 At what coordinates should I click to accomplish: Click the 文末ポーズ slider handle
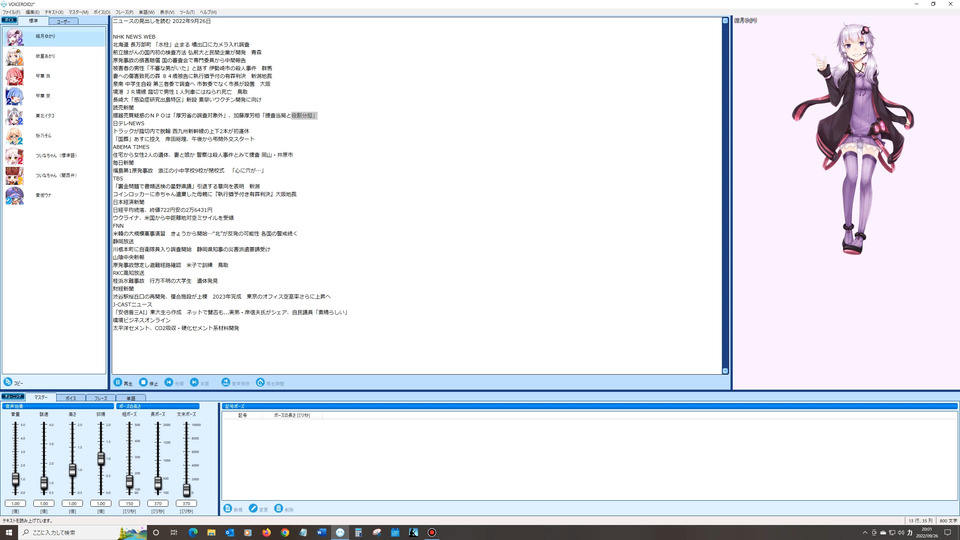[186, 490]
